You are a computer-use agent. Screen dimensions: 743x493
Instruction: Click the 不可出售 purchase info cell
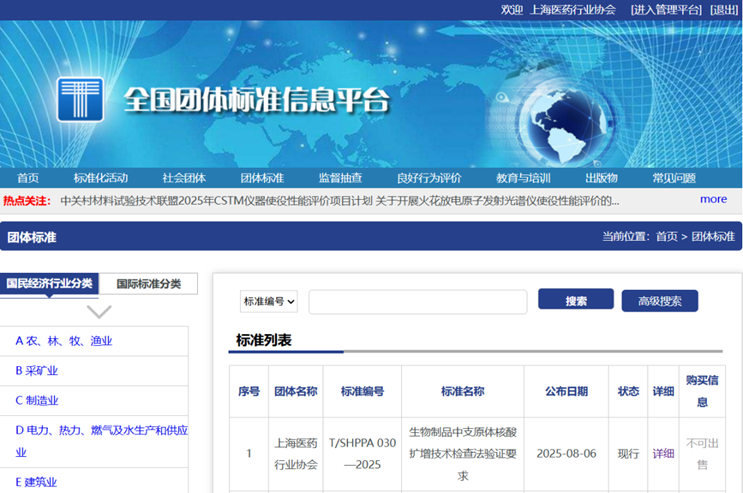point(702,454)
